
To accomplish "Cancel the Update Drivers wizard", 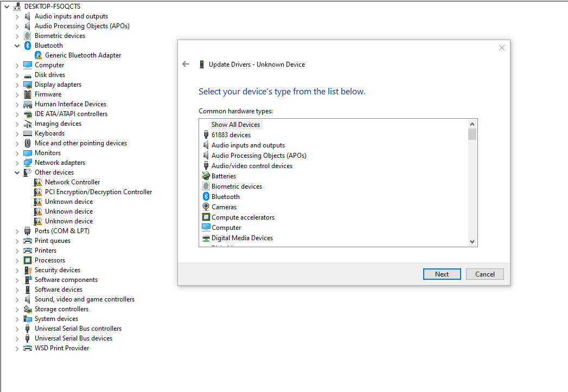I will click(x=484, y=274).
